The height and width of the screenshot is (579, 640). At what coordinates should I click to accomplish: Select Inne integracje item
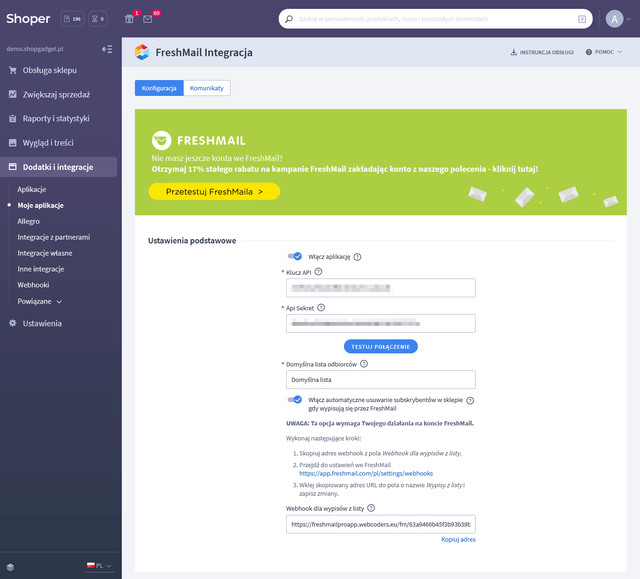(x=41, y=269)
